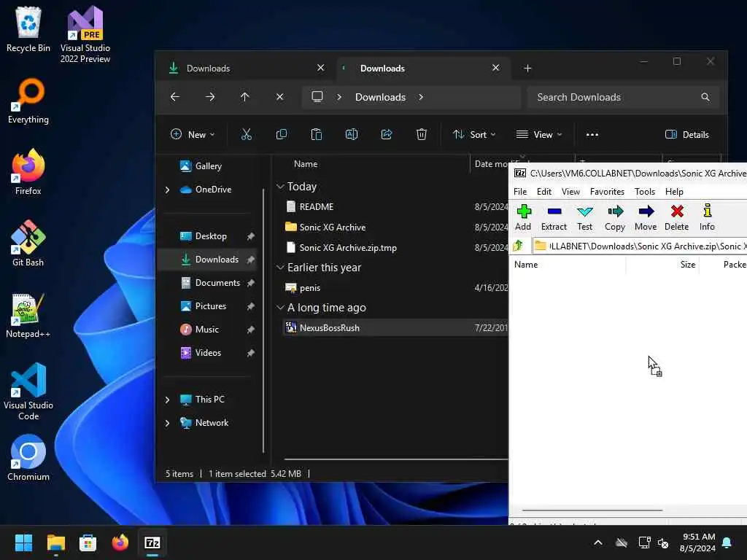747x560 pixels.
Task: Click the Paste icon in File Explorer toolbar
Action: point(317,135)
